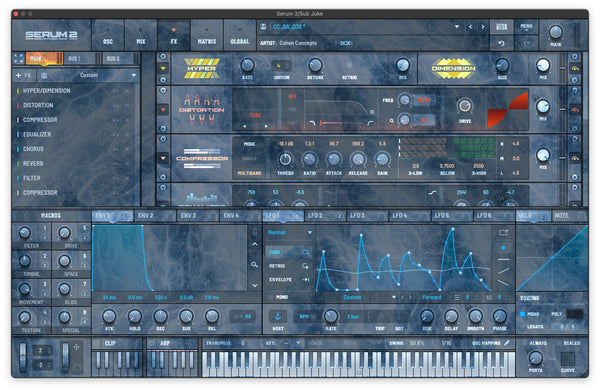Switch to the OSC tab
The height and width of the screenshot is (391, 600).
coord(108,36)
